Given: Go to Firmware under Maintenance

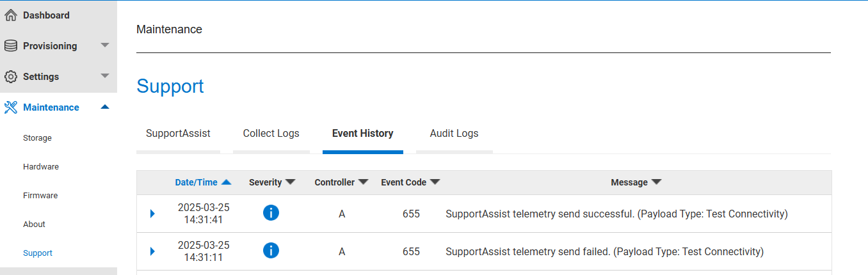Looking at the screenshot, I should 40,196.
